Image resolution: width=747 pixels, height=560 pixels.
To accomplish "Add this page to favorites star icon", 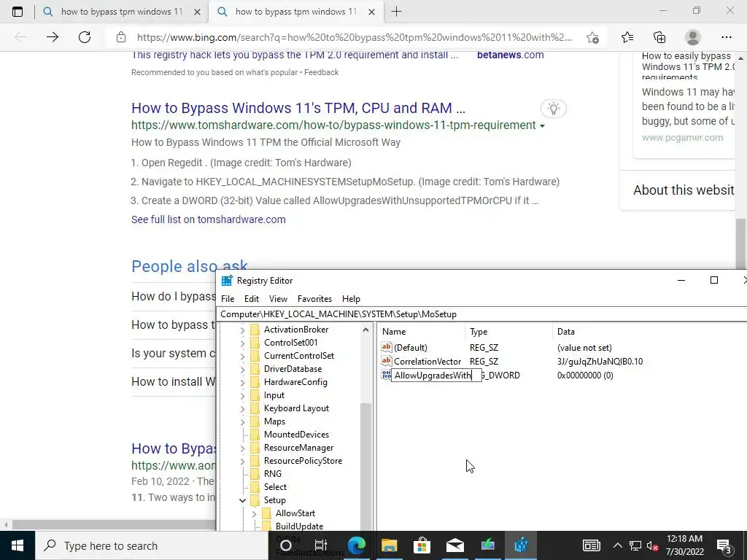I will 592,37.
